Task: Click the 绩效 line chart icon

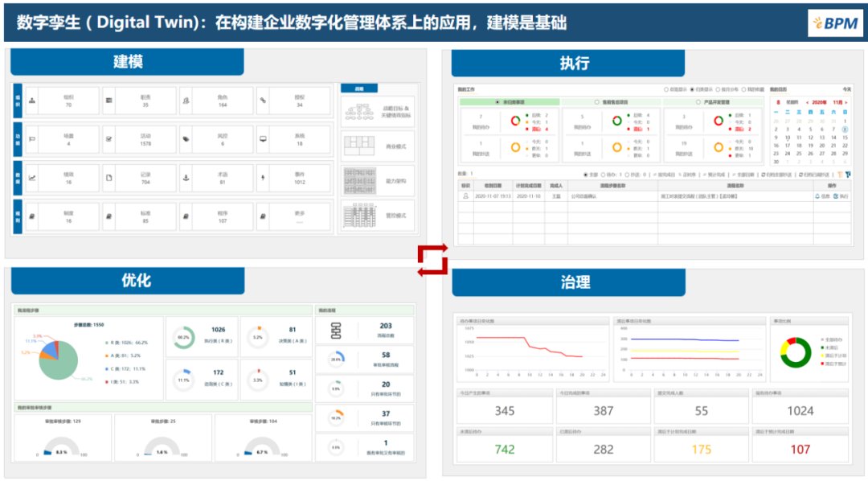Action: (32, 178)
